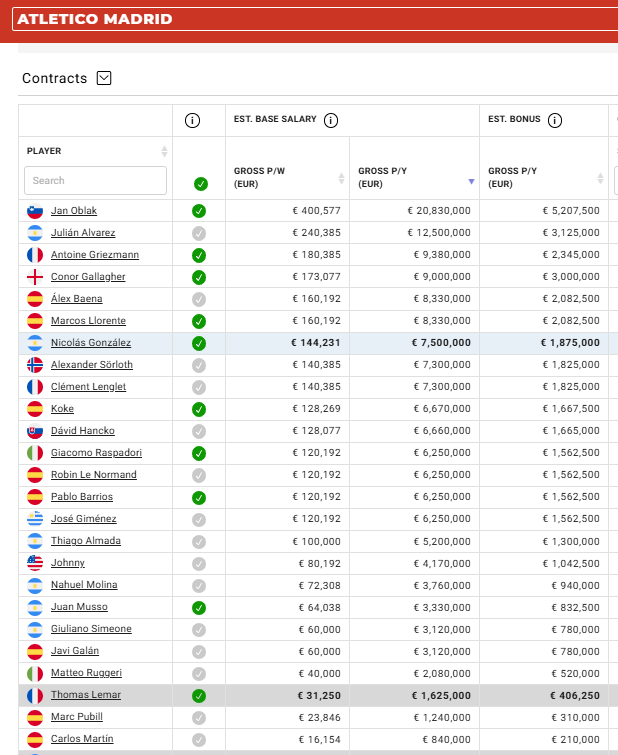Select Julián Alvarez's € 240,385 weekly salary

click(x=316, y=233)
